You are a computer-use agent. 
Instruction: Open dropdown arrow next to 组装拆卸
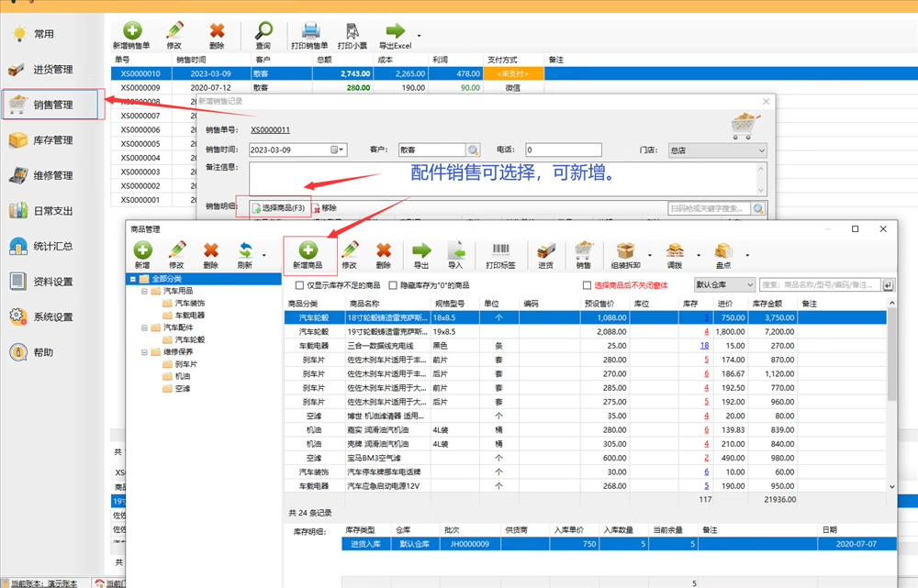tap(650, 256)
